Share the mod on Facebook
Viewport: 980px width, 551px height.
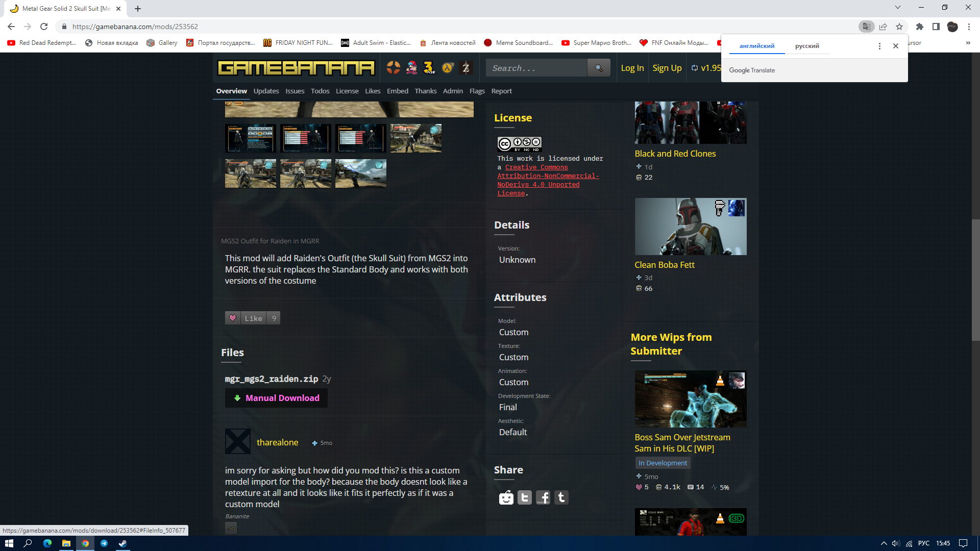pos(543,497)
